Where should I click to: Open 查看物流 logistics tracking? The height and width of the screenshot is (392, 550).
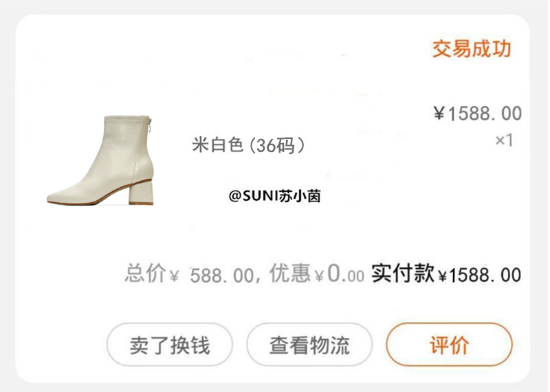coord(309,345)
